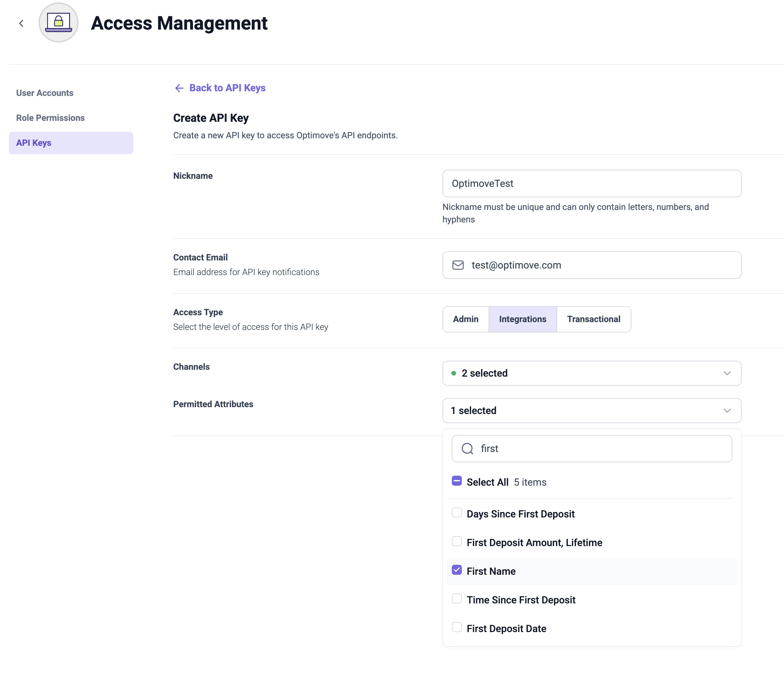Click the Nickname input field
This screenshot has height=676, width=784.
click(x=591, y=183)
